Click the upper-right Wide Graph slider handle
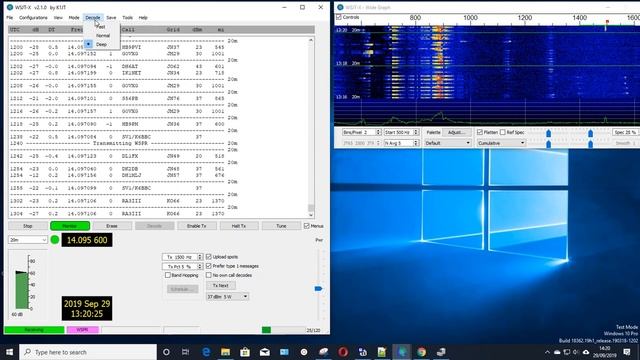 point(591,133)
